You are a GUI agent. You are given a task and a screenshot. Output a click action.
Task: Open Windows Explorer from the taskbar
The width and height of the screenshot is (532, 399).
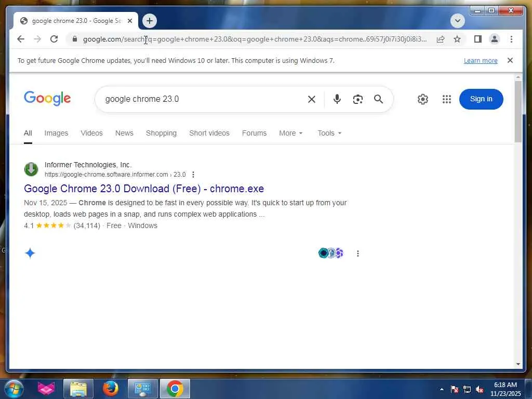pos(78,389)
